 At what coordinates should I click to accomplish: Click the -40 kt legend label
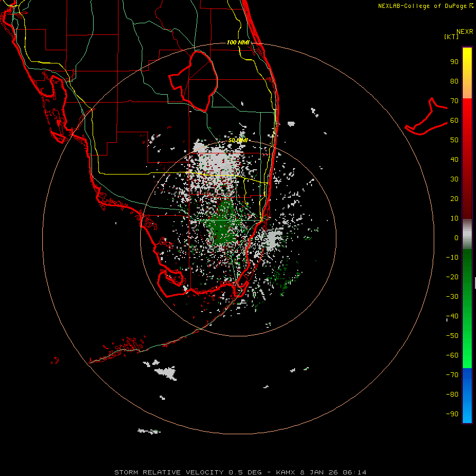[452, 316]
